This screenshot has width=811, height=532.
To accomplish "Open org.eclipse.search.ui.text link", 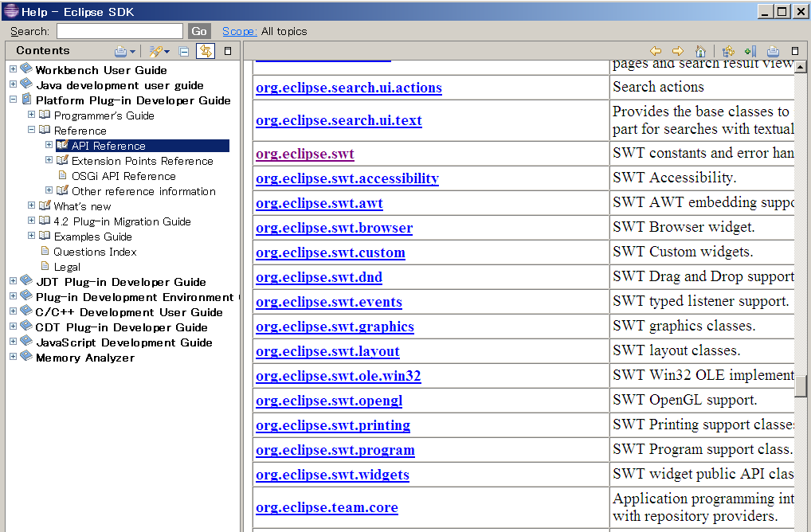I will point(339,120).
